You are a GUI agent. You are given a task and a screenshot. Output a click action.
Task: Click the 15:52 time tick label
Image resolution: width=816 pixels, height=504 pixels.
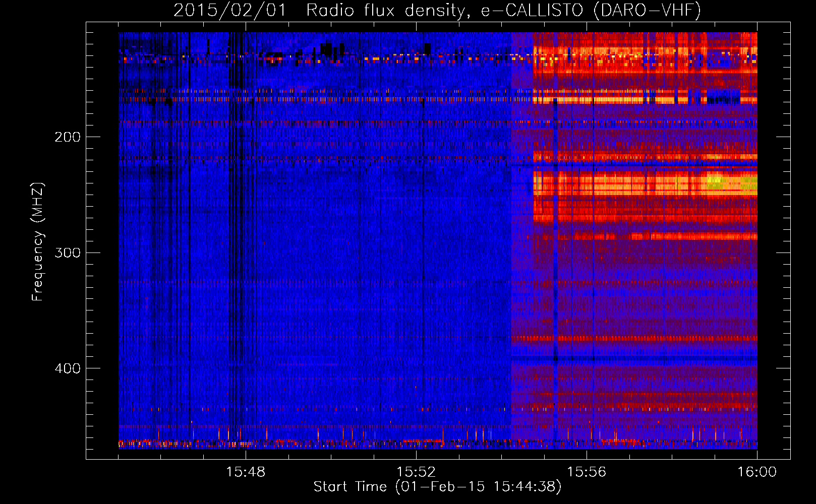416,472
